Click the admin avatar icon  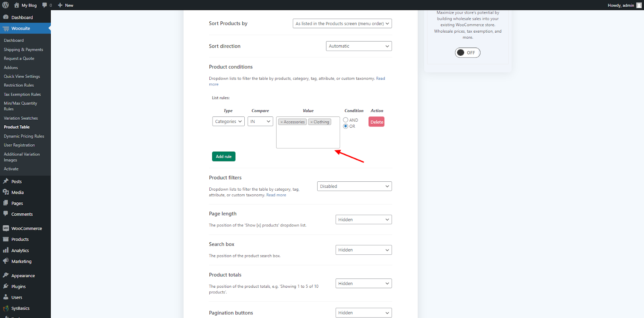pyautogui.click(x=639, y=5)
